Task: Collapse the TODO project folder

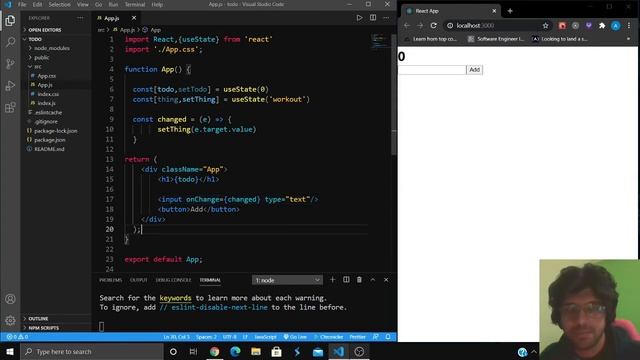Action: pyautogui.click(x=35, y=39)
